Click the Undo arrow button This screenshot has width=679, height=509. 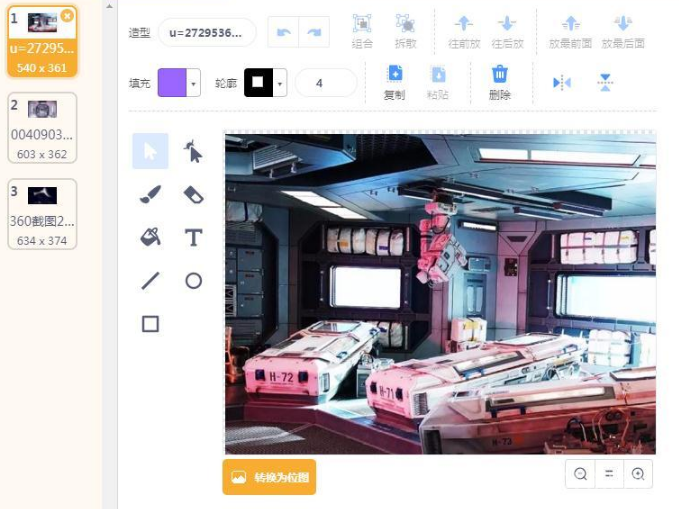pos(284,32)
